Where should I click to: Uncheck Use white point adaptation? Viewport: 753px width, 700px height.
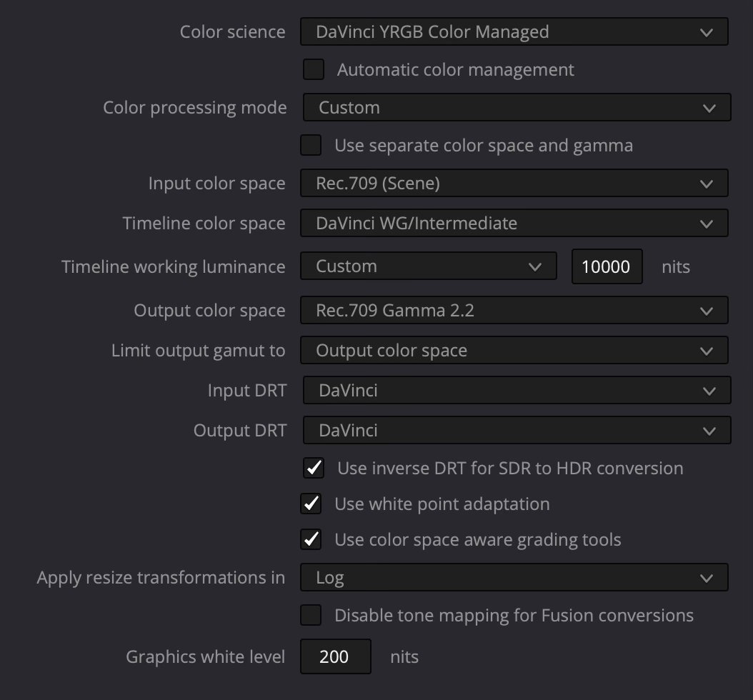coord(311,504)
